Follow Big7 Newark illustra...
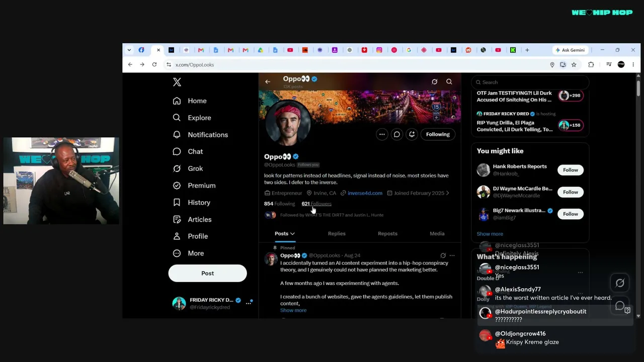 (571, 214)
